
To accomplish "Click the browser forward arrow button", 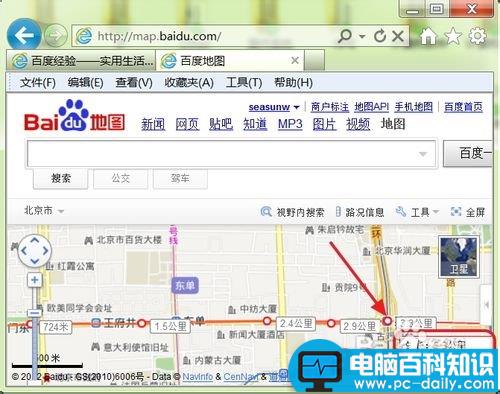I will (x=56, y=35).
